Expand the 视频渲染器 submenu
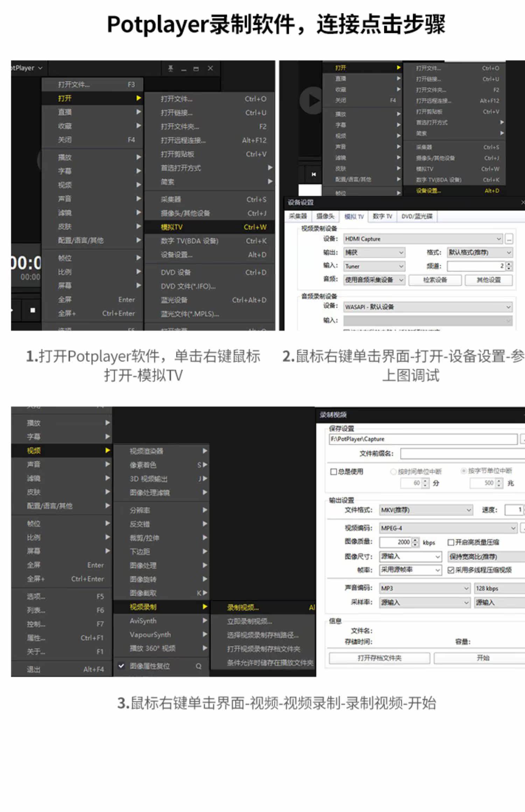The image size is (525, 812). tap(162, 451)
